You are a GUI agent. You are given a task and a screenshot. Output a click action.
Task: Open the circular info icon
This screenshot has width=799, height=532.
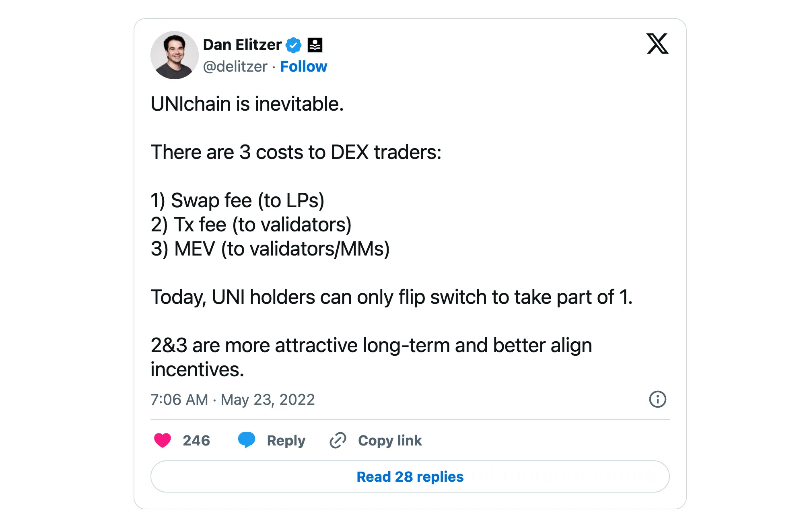(657, 400)
